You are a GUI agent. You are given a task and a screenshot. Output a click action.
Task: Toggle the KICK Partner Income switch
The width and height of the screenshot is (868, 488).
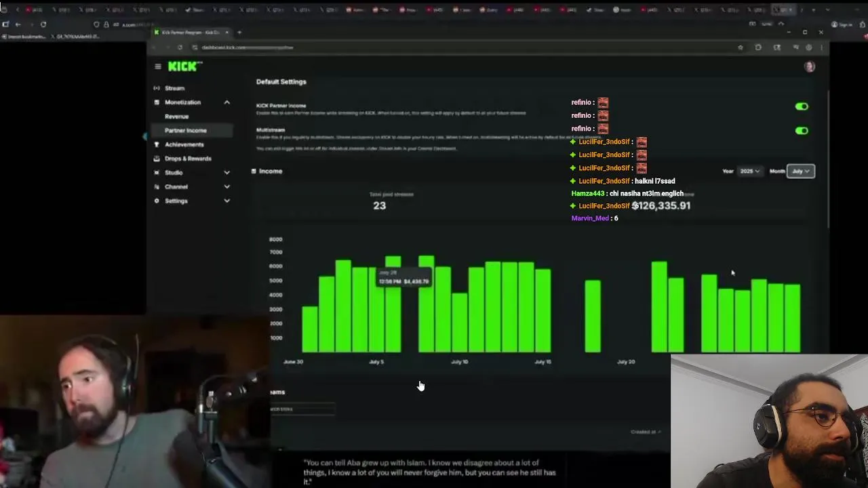802,106
